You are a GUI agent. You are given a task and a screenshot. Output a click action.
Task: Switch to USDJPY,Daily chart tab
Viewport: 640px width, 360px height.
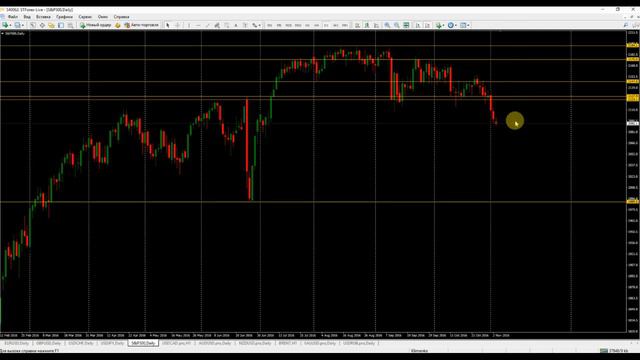[112, 343]
